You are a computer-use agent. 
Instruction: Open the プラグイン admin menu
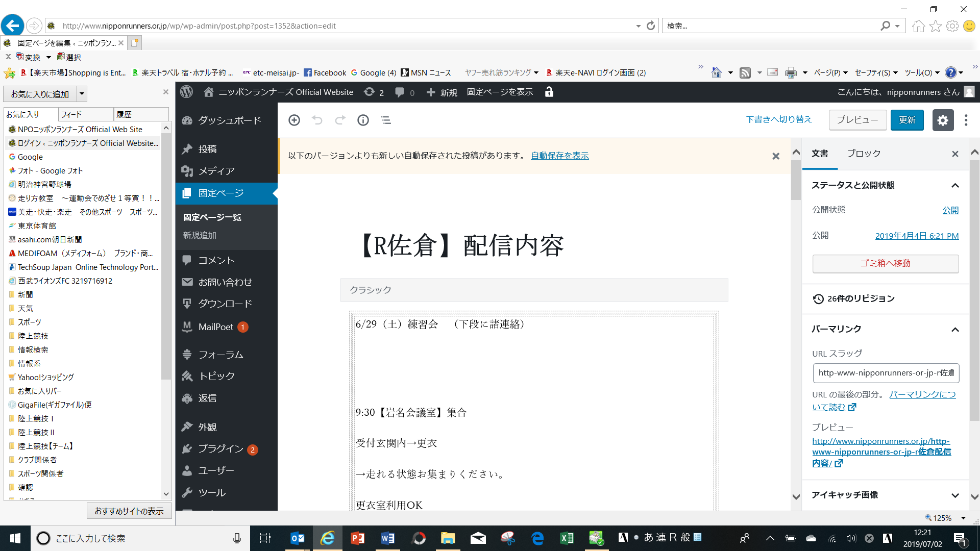(x=220, y=448)
